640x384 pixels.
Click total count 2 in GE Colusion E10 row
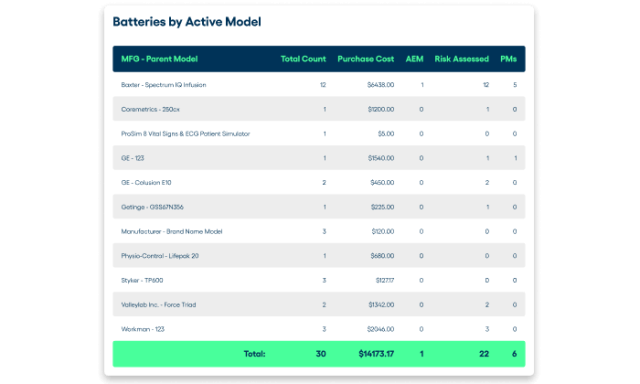pyautogui.click(x=324, y=182)
